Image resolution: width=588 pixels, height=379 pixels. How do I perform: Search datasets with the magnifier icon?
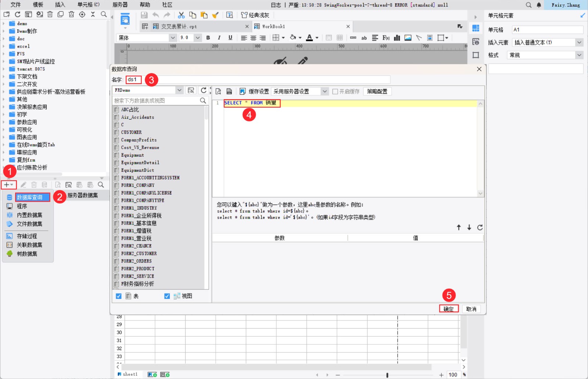101,185
